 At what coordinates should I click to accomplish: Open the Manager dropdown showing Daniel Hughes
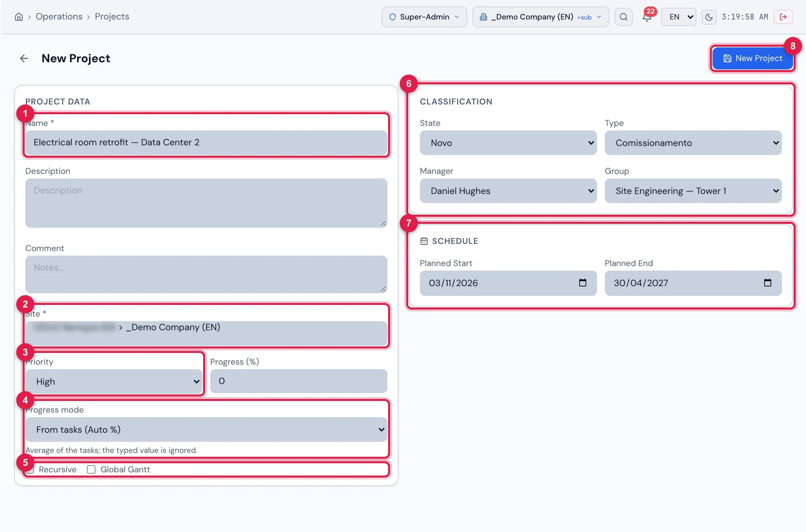point(508,191)
